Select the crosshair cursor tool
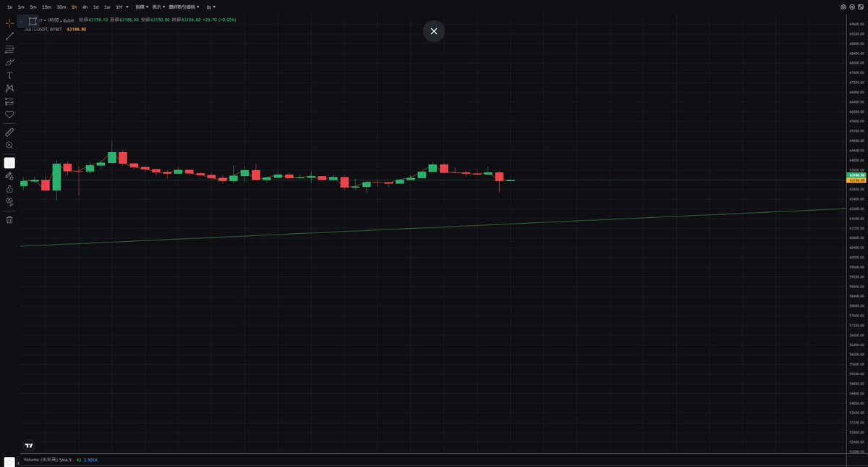 point(9,23)
